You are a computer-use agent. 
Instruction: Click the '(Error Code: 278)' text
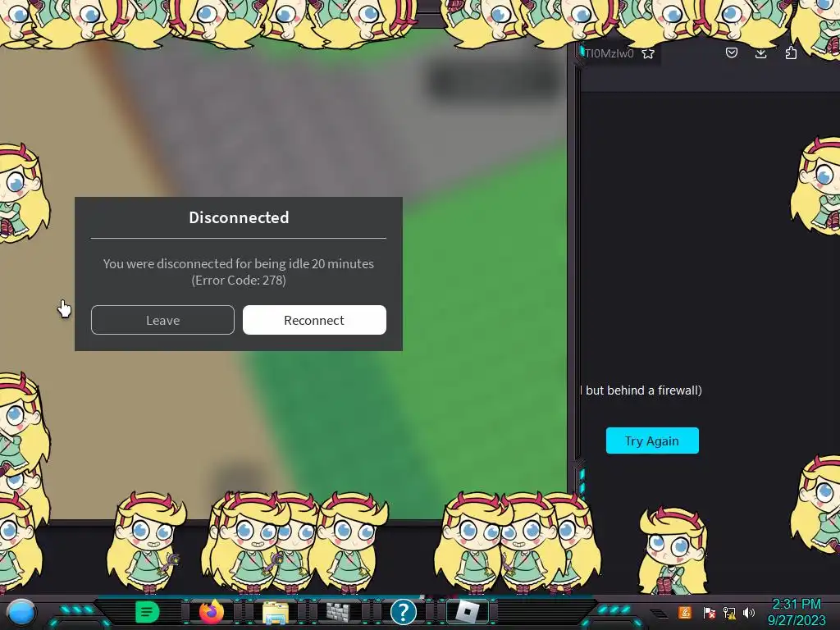(239, 281)
